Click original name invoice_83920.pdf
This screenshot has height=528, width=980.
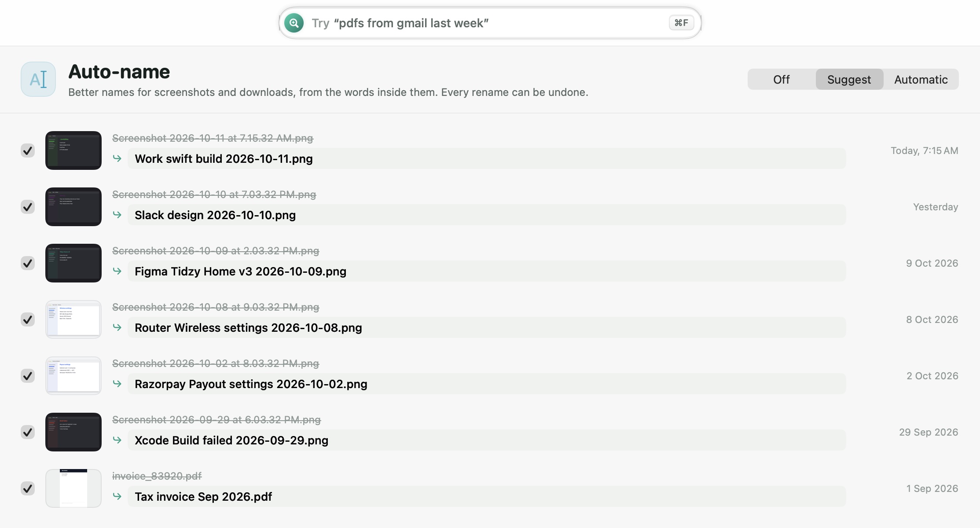pyautogui.click(x=157, y=476)
